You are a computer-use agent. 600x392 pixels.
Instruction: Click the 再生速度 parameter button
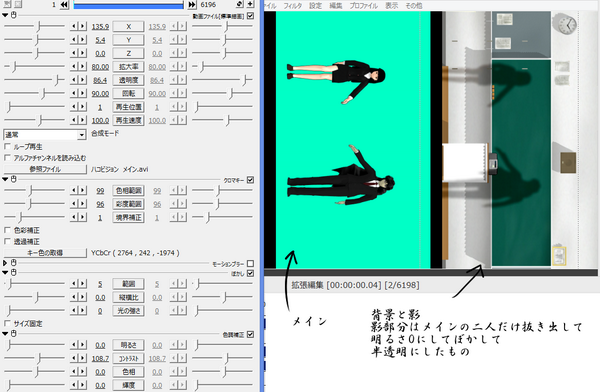pos(129,120)
